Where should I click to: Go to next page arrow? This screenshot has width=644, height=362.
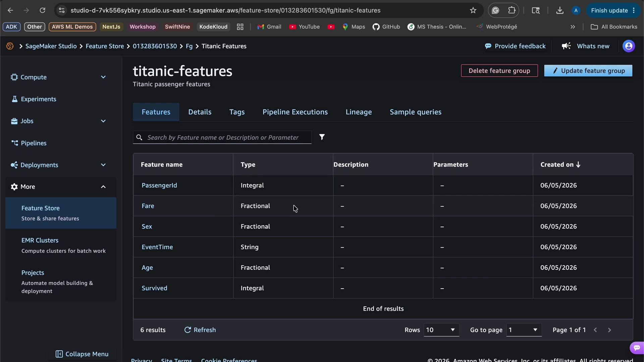(609, 330)
